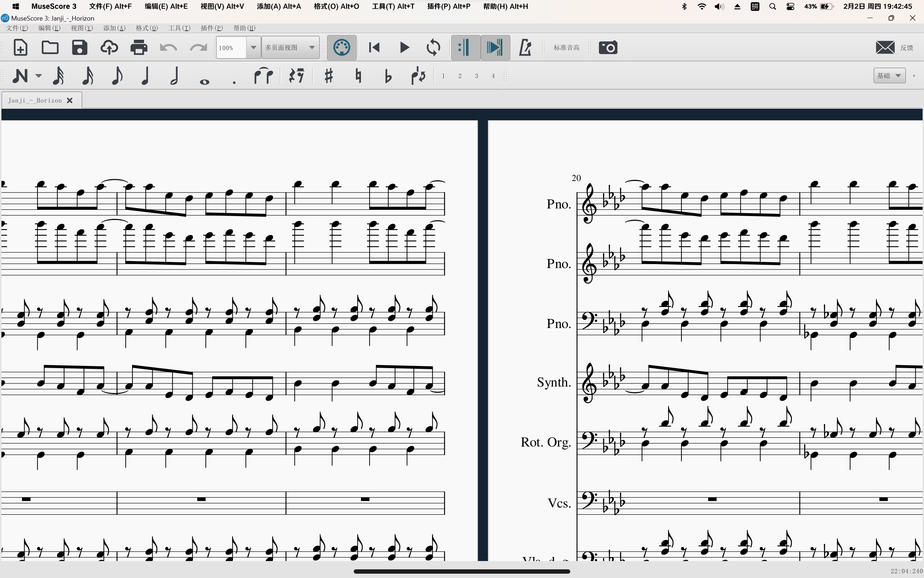The image size is (924, 578).
Task: Open Spotlight search magnifier icon
Action: (773, 7)
